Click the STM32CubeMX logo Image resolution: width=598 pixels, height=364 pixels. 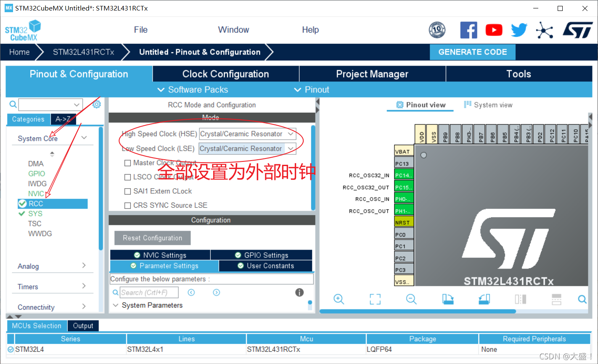[23, 31]
